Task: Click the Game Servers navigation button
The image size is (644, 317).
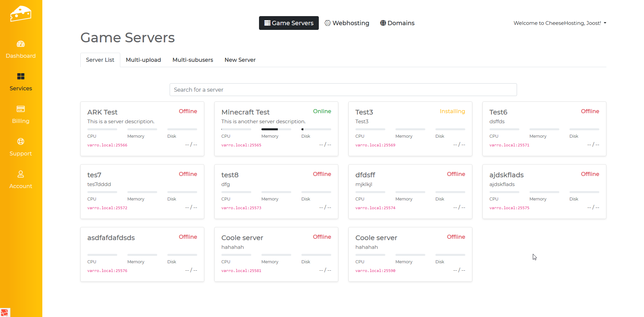Action: (x=289, y=23)
